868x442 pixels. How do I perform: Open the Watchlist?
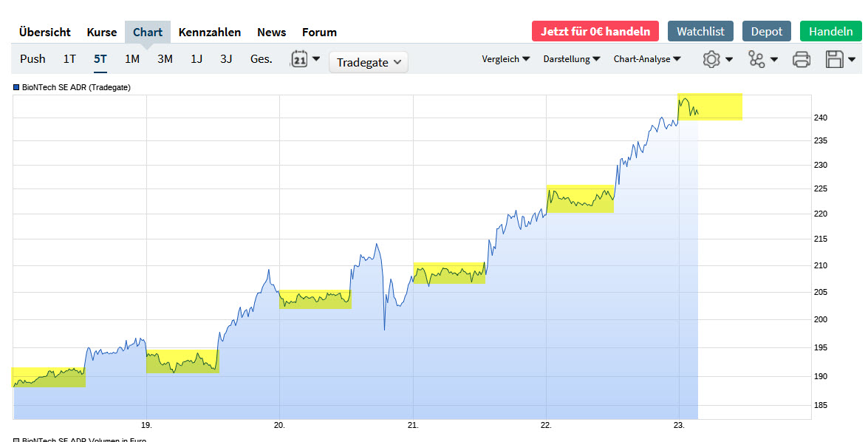pos(700,31)
